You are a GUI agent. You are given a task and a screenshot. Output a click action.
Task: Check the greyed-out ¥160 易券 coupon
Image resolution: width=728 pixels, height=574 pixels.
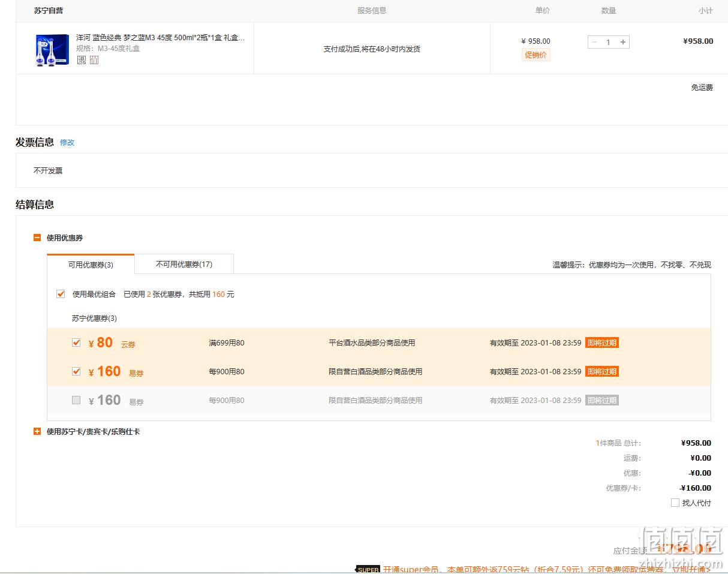click(x=76, y=400)
